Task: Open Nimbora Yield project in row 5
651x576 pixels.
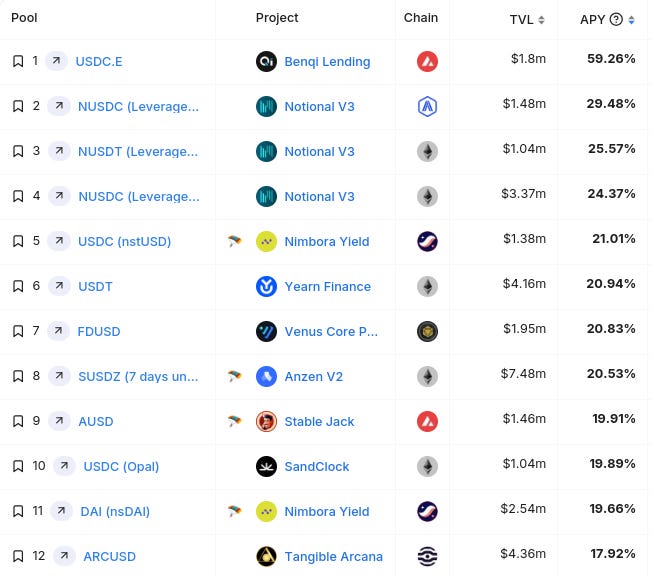Action: click(x=327, y=241)
